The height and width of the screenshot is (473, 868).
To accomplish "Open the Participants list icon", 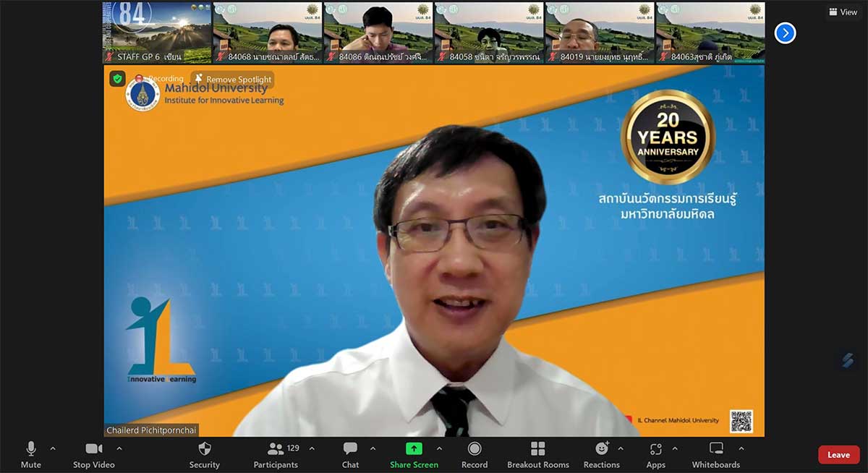I will (276, 449).
